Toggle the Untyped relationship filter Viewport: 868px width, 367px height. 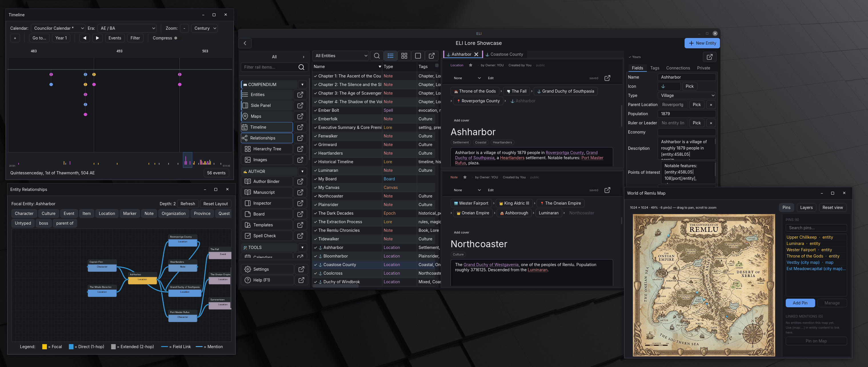pos(23,224)
